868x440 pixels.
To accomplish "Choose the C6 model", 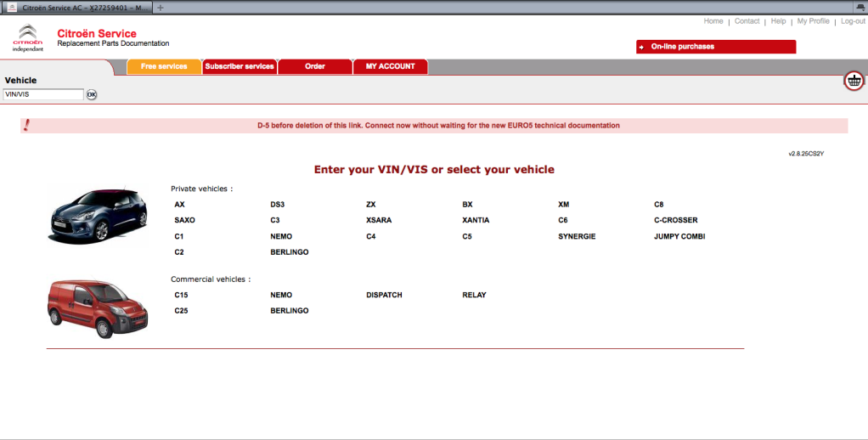I will tap(562, 220).
